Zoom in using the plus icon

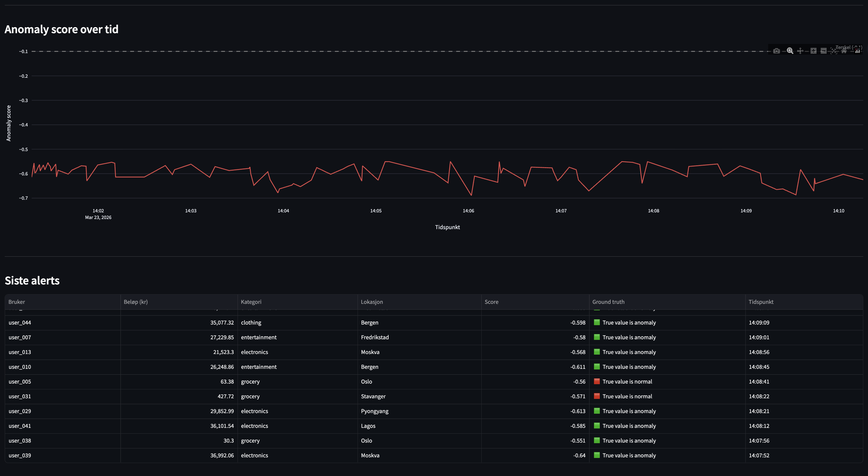coord(813,51)
